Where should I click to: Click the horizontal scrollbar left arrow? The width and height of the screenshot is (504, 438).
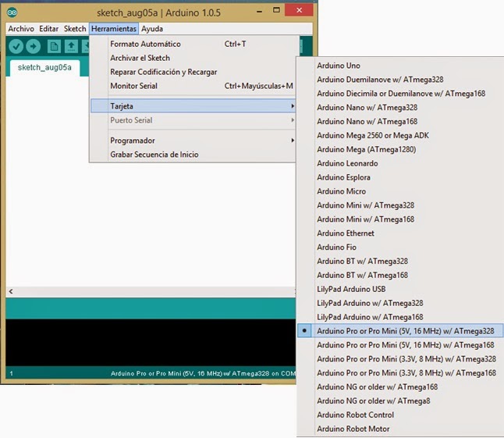coord(11,291)
